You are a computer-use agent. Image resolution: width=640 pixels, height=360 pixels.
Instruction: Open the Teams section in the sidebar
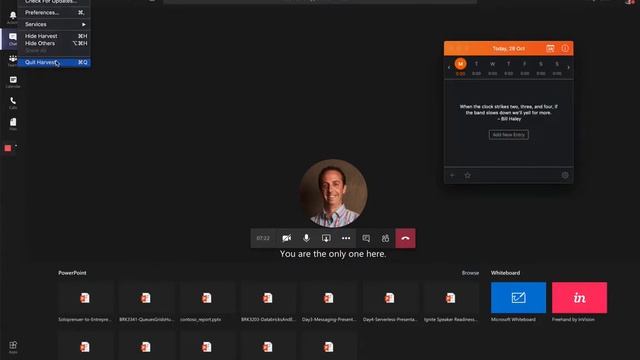13,60
